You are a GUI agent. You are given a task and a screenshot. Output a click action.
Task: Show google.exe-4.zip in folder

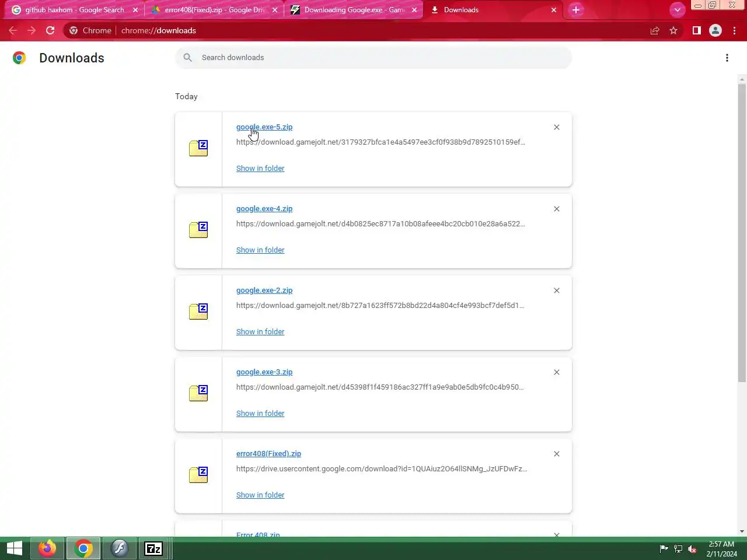260,250
